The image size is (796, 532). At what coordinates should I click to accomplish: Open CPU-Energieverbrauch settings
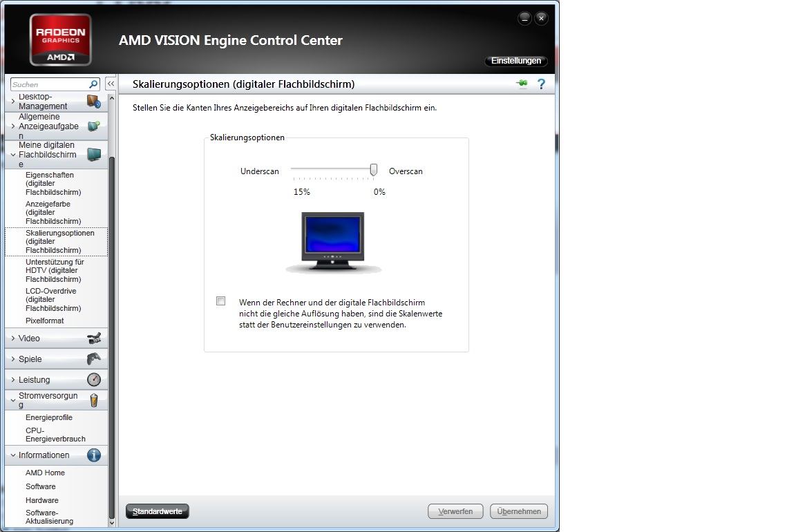(55, 435)
